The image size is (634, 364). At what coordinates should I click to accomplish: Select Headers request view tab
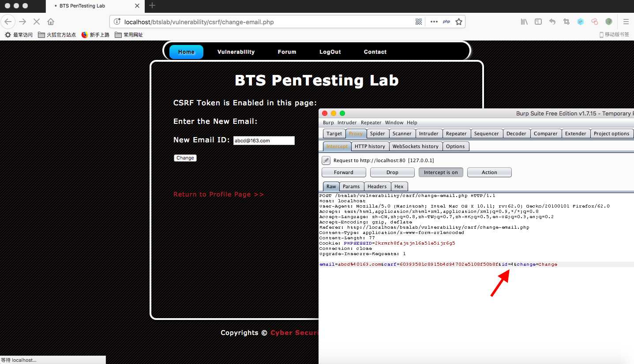[377, 186]
